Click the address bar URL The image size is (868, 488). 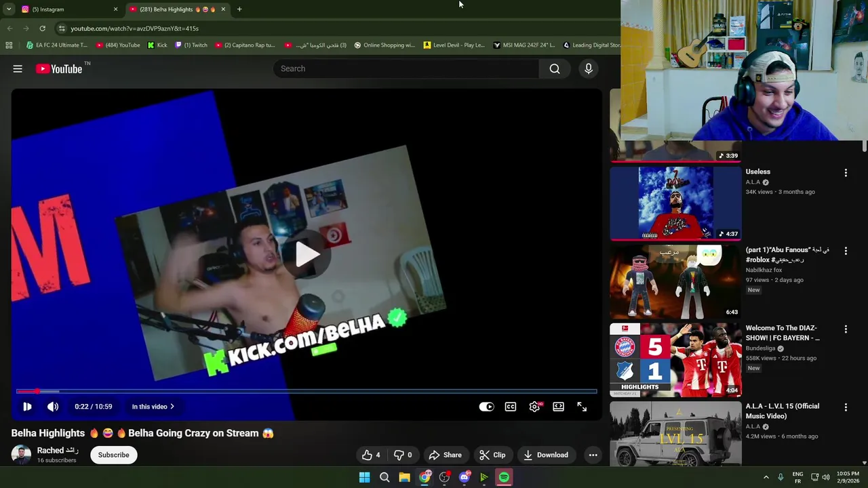pos(135,28)
